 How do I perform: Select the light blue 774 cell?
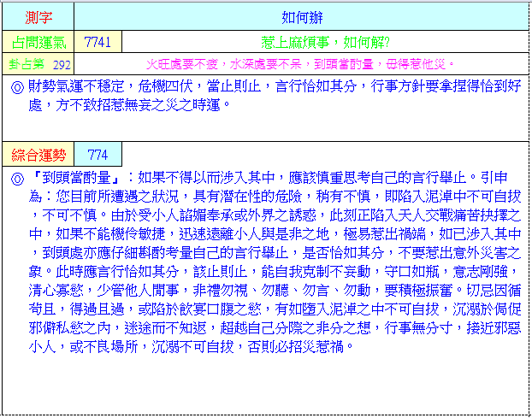point(98,155)
